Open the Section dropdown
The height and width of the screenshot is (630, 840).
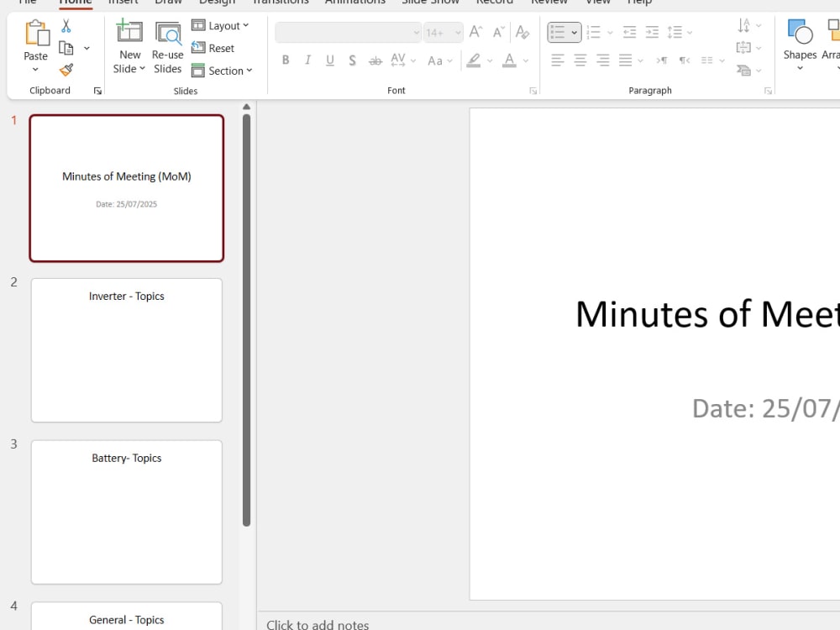point(222,71)
